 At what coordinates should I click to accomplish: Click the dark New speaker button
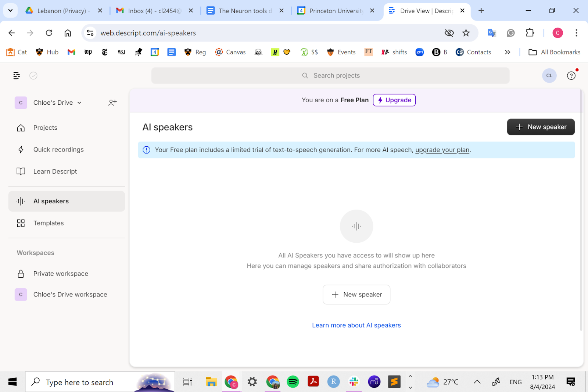[x=541, y=127]
